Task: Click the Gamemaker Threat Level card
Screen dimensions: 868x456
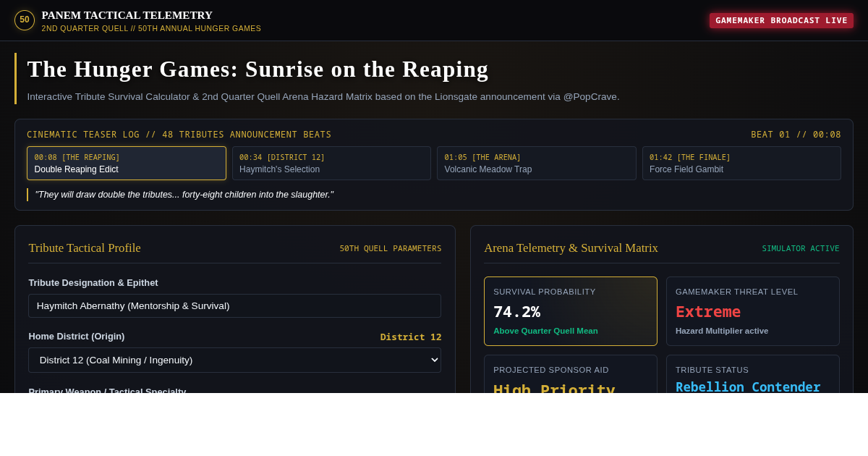Action: [x=753, y=311]
